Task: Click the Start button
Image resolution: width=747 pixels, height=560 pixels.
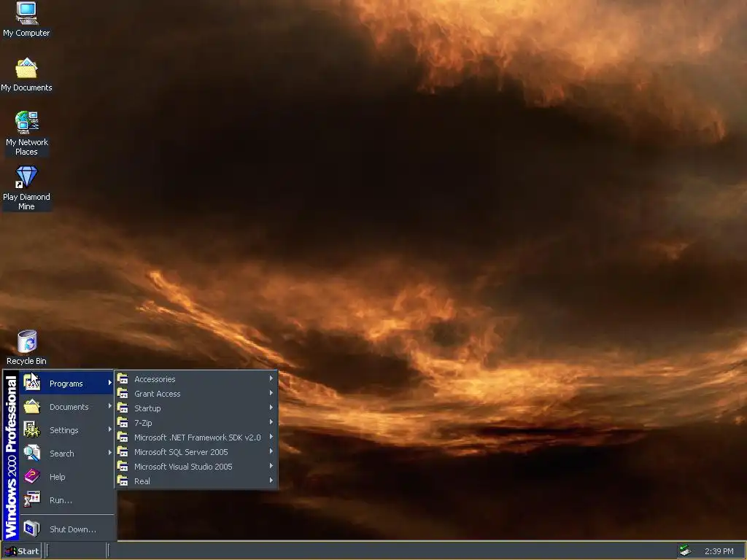Action: click(21, 551)
